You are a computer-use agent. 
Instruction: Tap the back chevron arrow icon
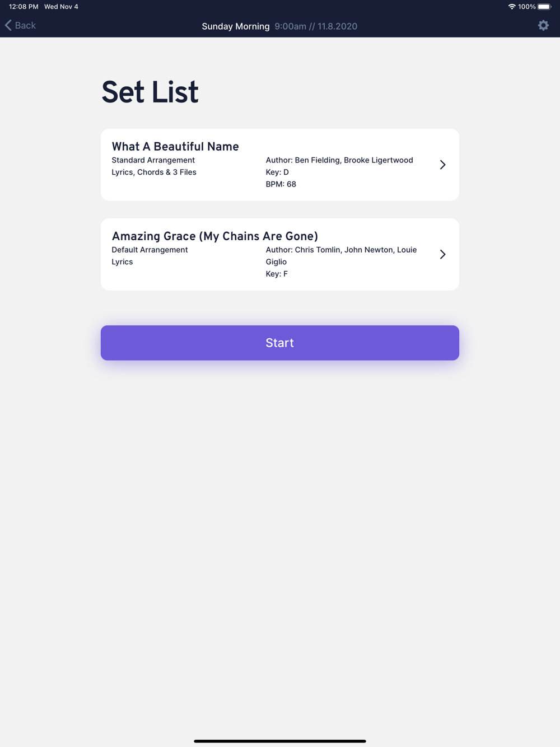[8, 25]
